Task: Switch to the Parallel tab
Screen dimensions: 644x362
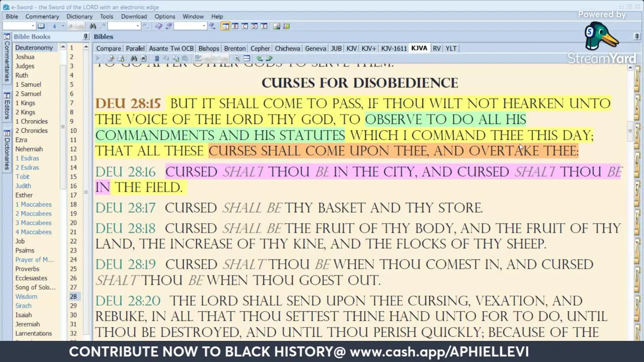Action: click(x=135, y=48)
